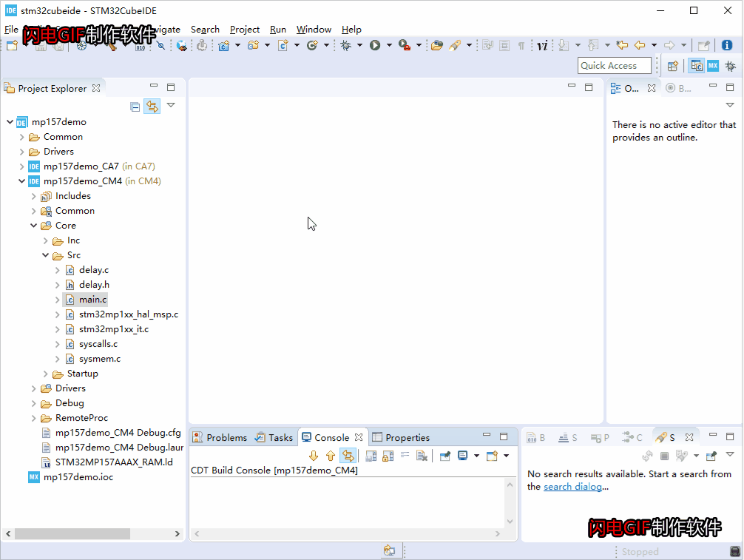
Task: Select stm32mp1xx_it.c file
Action: click(x=114, y=329)
